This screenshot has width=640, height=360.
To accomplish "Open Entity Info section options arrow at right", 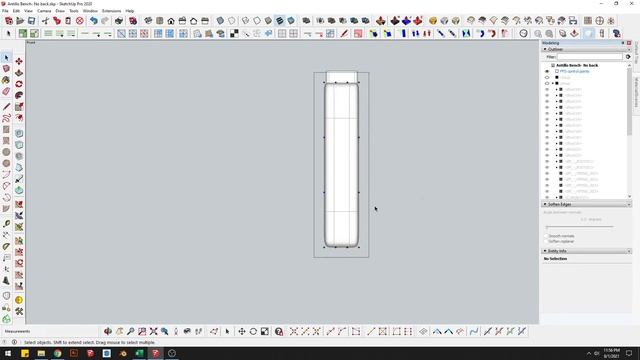I will click(x=629, y=251).
